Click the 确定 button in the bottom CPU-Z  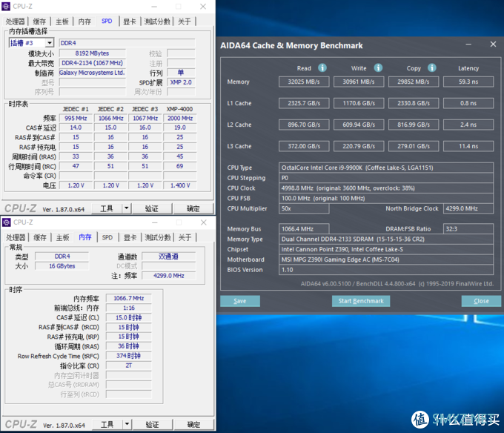194,424
